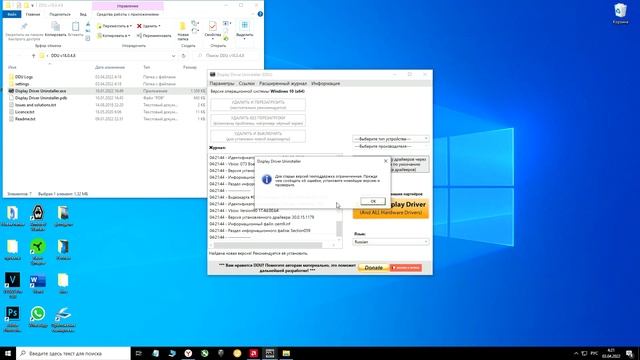Switch to the Поделиться tab in File Explorer
This screenshot has width=640, height=360.
[60, 14]
